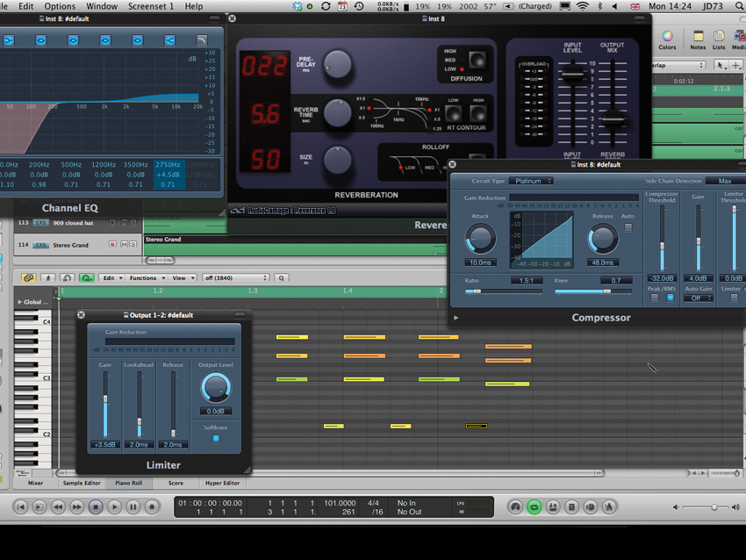Image resolution: width=746 pixels, height=560 pixels.
Task: Switch to the Hyper Editor tab
Action: 223,483
